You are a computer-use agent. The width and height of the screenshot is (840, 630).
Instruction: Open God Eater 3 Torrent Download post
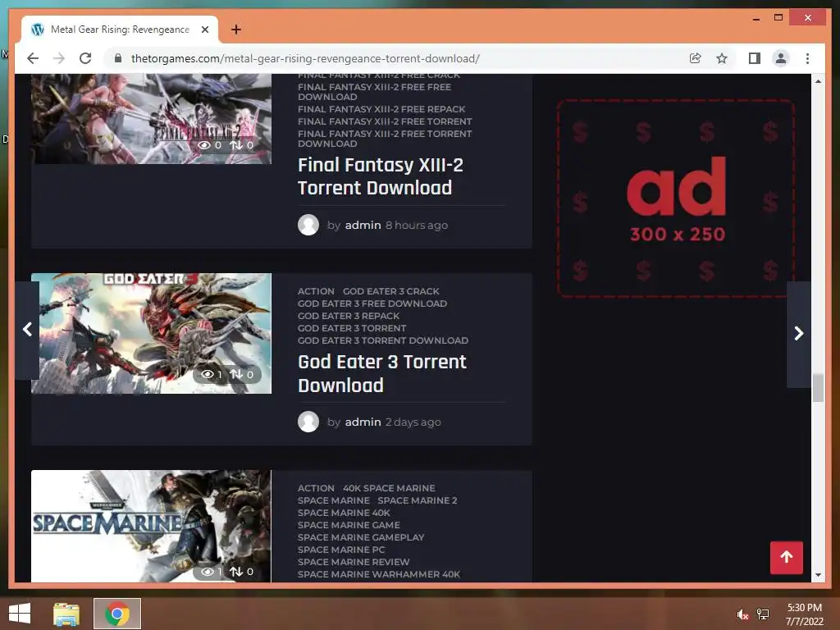tap(382, 373)
